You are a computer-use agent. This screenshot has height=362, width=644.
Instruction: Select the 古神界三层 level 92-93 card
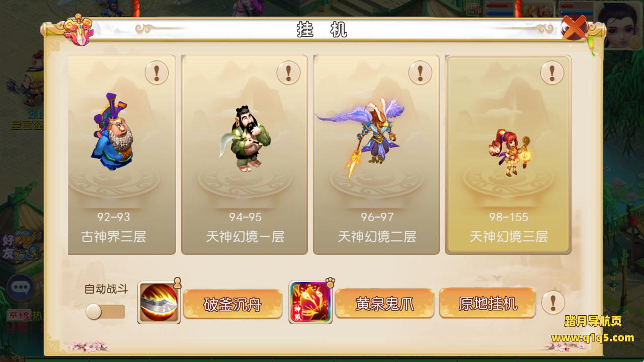click(122, 155)
